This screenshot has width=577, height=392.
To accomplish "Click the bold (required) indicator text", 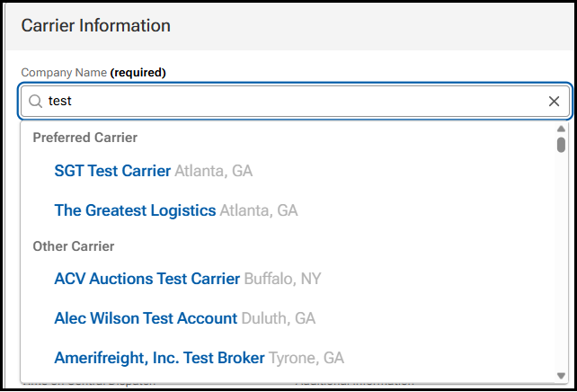I will 138,72.
